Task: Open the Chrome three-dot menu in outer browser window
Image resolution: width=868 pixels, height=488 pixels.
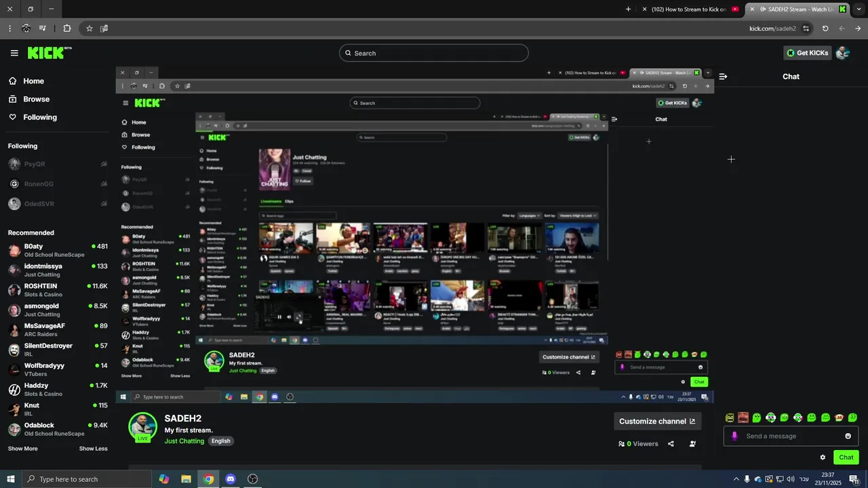Action: click(9, 28)
